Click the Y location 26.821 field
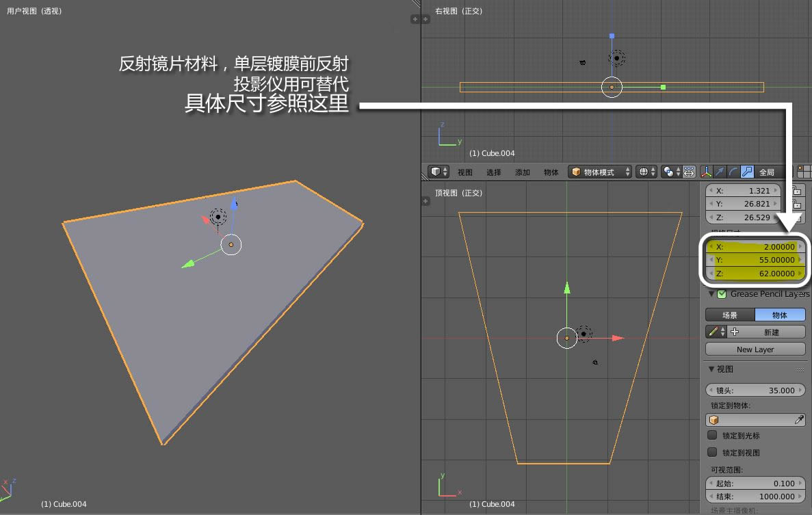Screen dimensions: 812x515 743,204
